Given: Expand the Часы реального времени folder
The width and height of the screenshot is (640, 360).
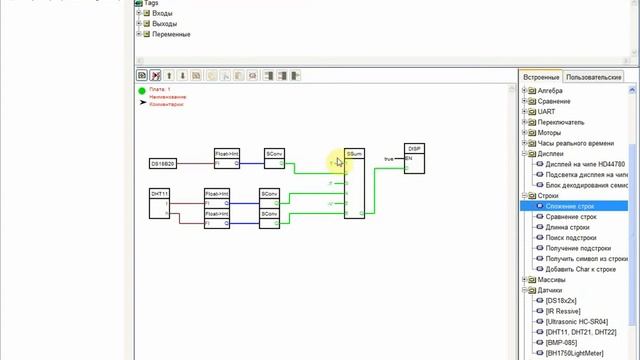Looking at the screenshot, I should pyautogui.click(x=524, y=143).
